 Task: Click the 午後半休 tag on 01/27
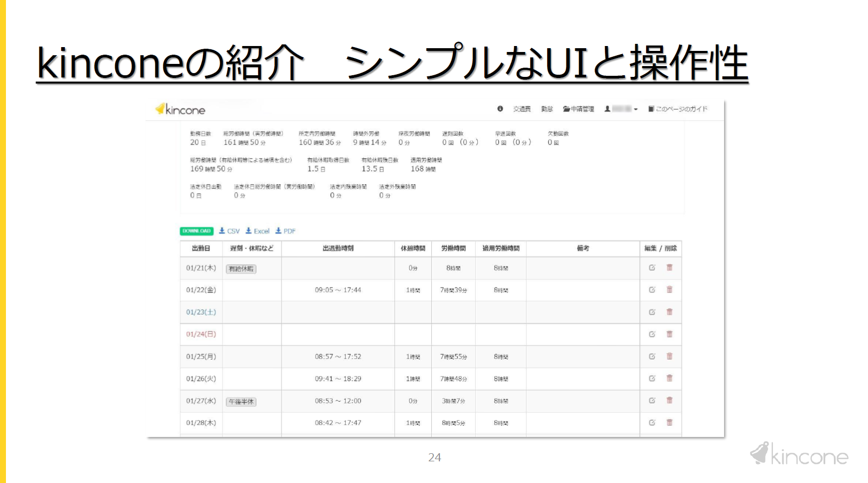[241, 402]
